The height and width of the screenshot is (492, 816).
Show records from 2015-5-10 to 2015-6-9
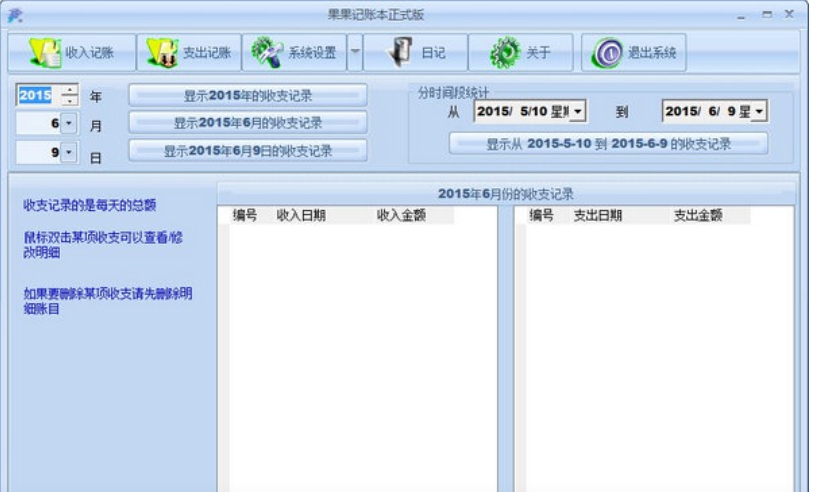pos(608,144)
